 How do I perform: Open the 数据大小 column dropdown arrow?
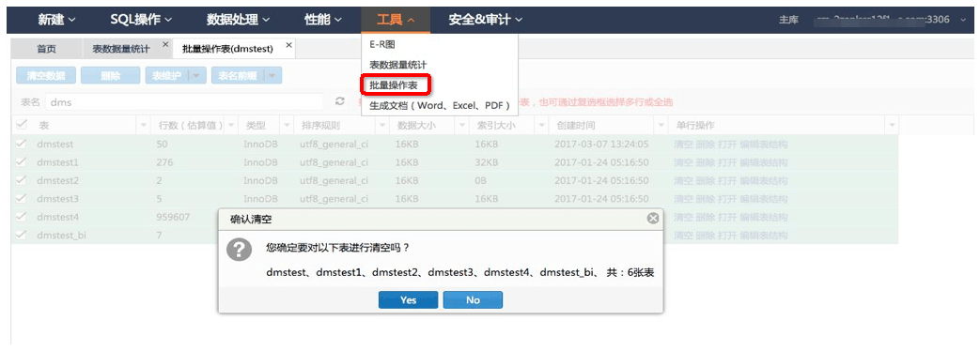tap(462, 126)
